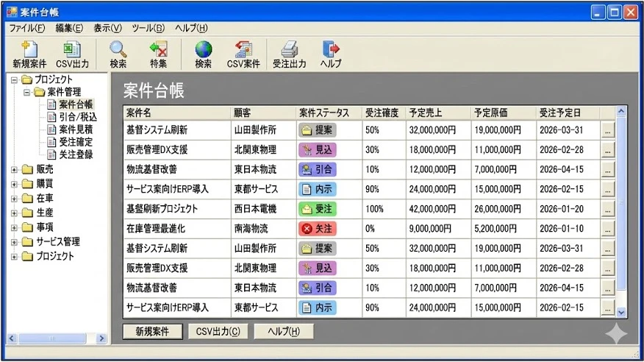Click the CSV出力(C) button
Viewport: 644px width, 362px height.
point(218,331)
